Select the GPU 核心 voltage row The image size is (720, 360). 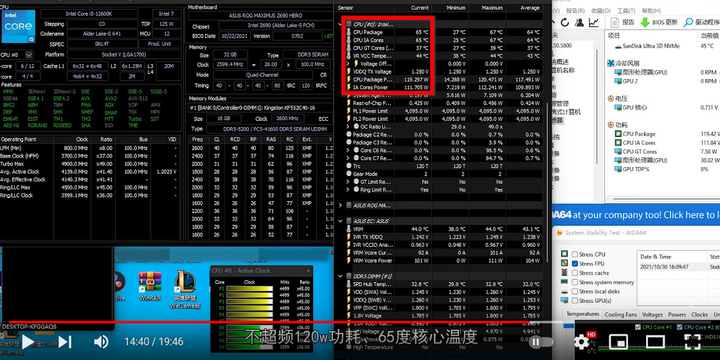pos(663,107)
